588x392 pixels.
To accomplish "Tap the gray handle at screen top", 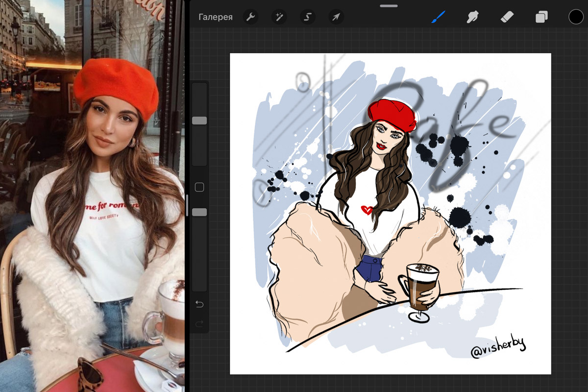I will 389,6.
